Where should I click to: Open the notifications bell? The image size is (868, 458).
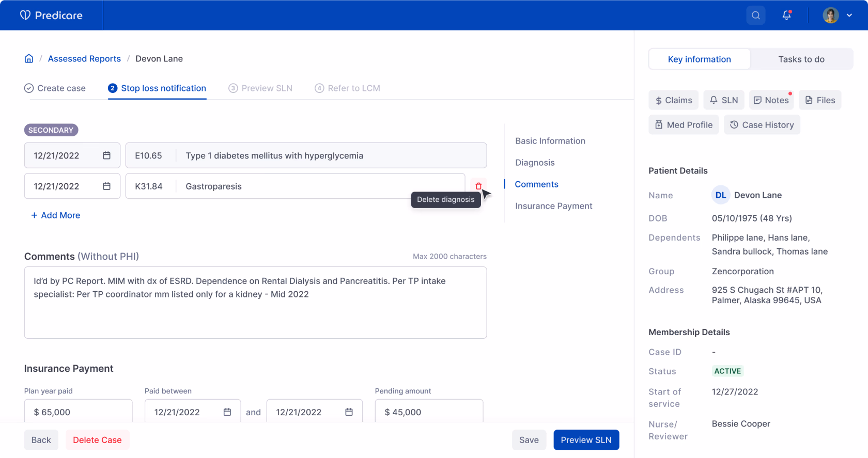(786, 15)
